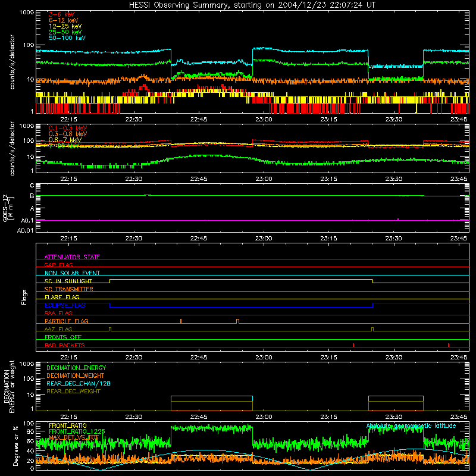Image resolution: width=476 pixels, height=476 pixels.
Task: Click the BAD_PACKETS spike near 23:20
Action: [x=353, y=345]
